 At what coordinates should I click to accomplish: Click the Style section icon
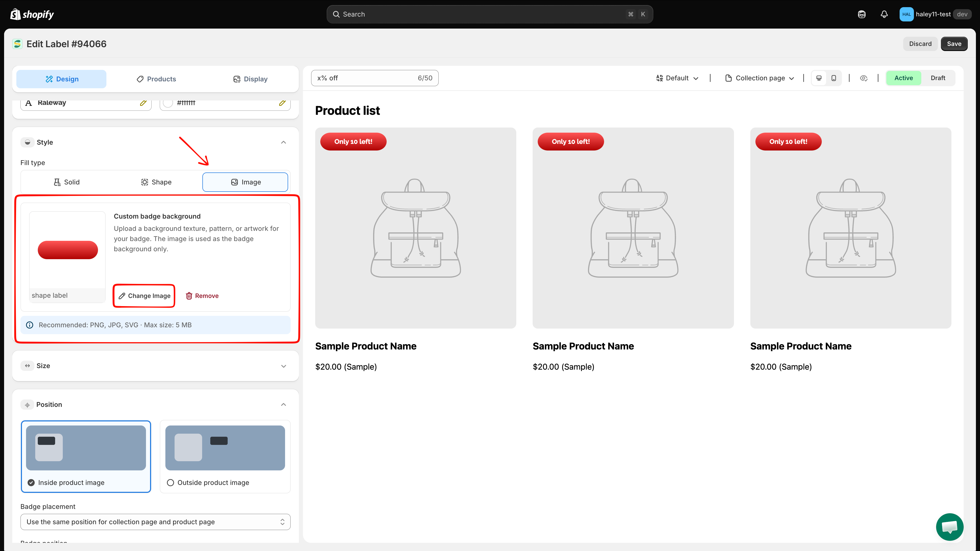tap(27, 142)
